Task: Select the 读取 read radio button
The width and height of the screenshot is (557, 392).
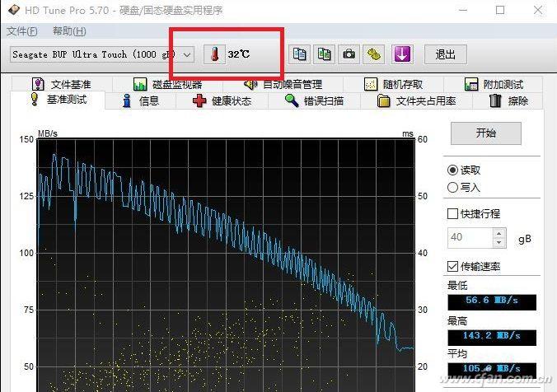Action: click(452, 170)
